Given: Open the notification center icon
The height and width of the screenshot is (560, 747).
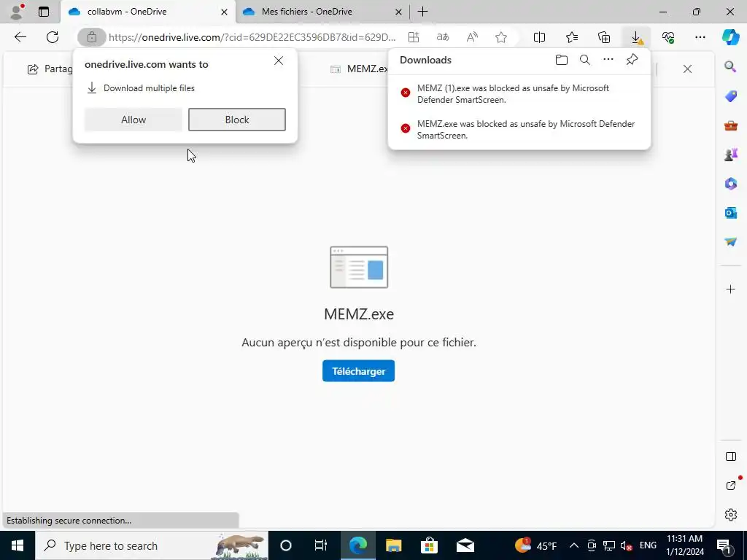Looking at the screenshot, I should click(x=724, y=545).
